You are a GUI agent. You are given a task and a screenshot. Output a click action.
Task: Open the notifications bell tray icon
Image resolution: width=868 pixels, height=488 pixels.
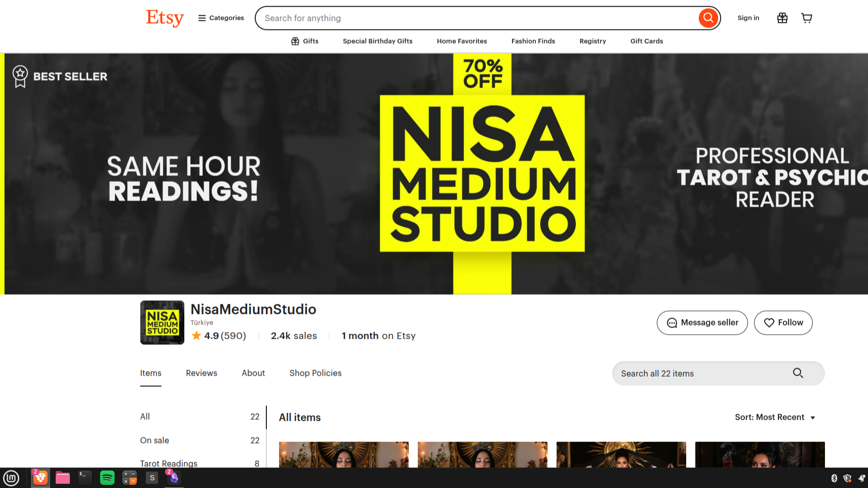tap(861, 478)
